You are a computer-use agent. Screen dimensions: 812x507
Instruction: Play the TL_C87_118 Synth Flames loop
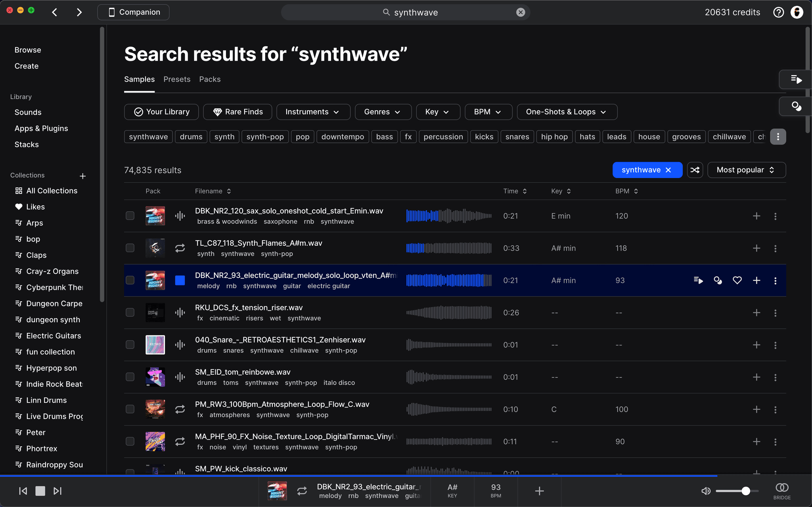pos(180,248)
